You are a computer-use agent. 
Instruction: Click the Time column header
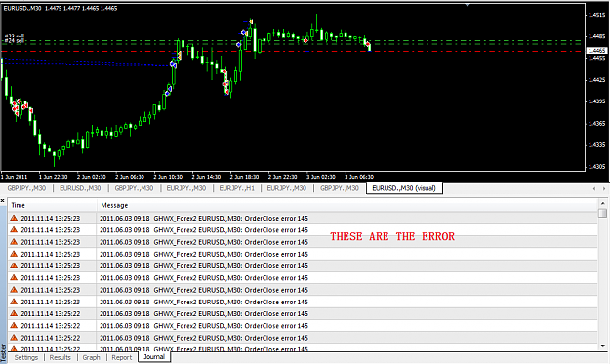52,205
